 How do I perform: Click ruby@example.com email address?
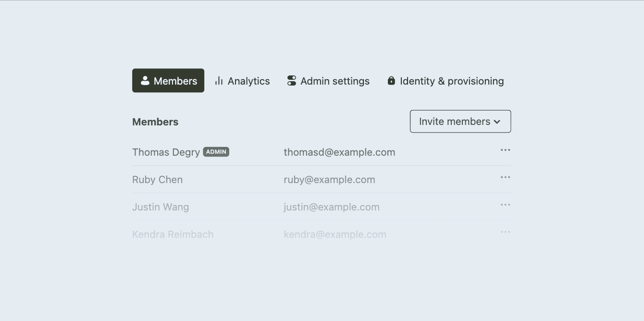pyautogui.click(x=329, y=180)
